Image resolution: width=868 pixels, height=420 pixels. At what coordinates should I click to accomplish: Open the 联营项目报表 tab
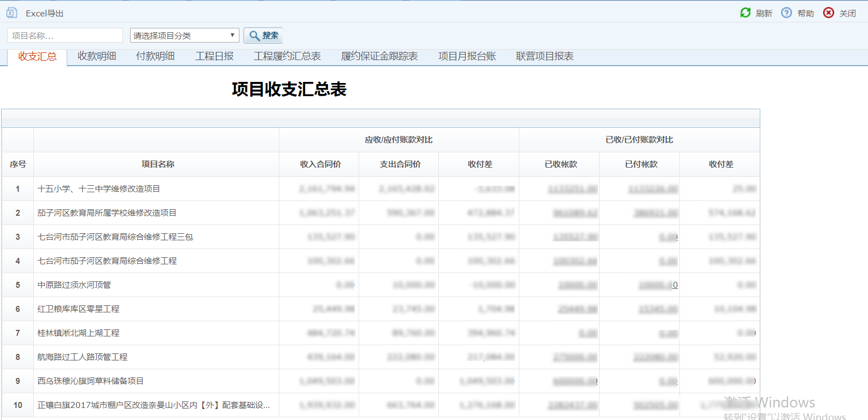click(544, 56)
